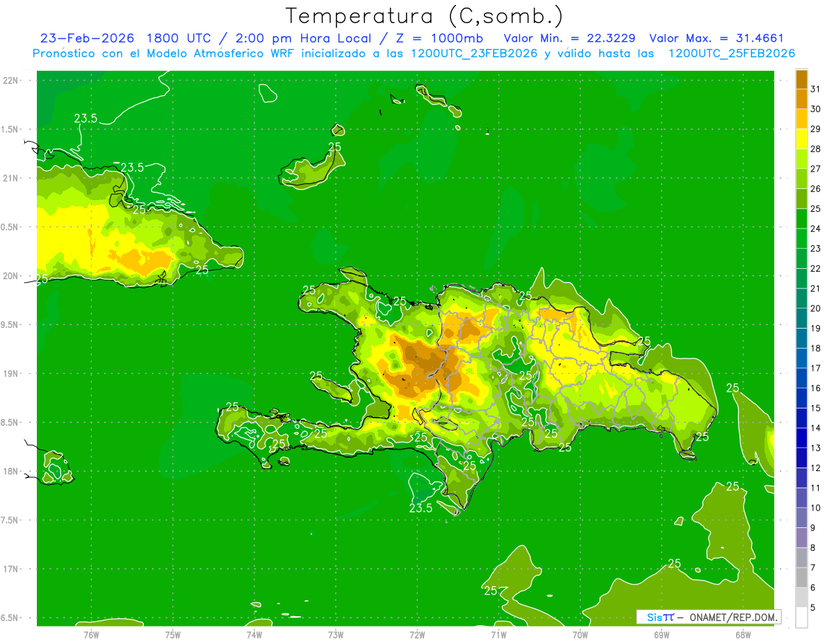Select the "75W" longitude label
834x644 pixels.
tap(173, 634)
